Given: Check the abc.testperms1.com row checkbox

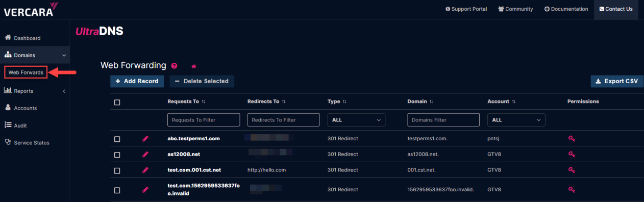Looking at the screenshot, I should coord(117,139).
